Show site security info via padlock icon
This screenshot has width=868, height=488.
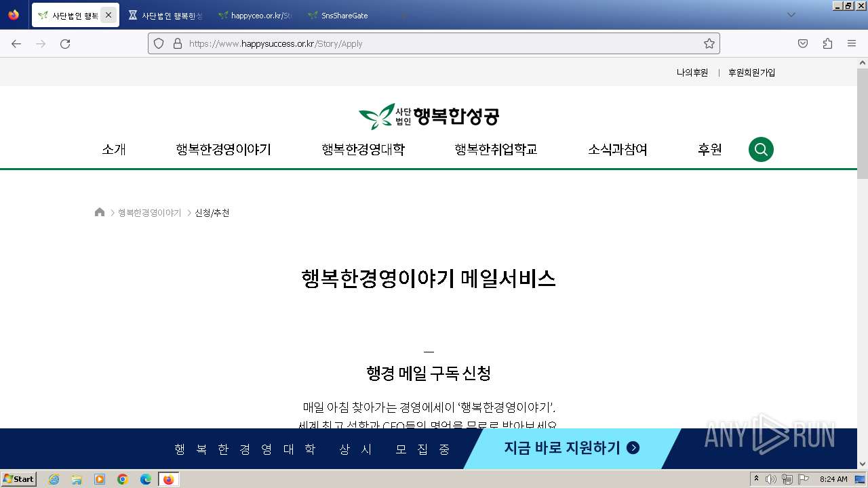coord(178,43)
